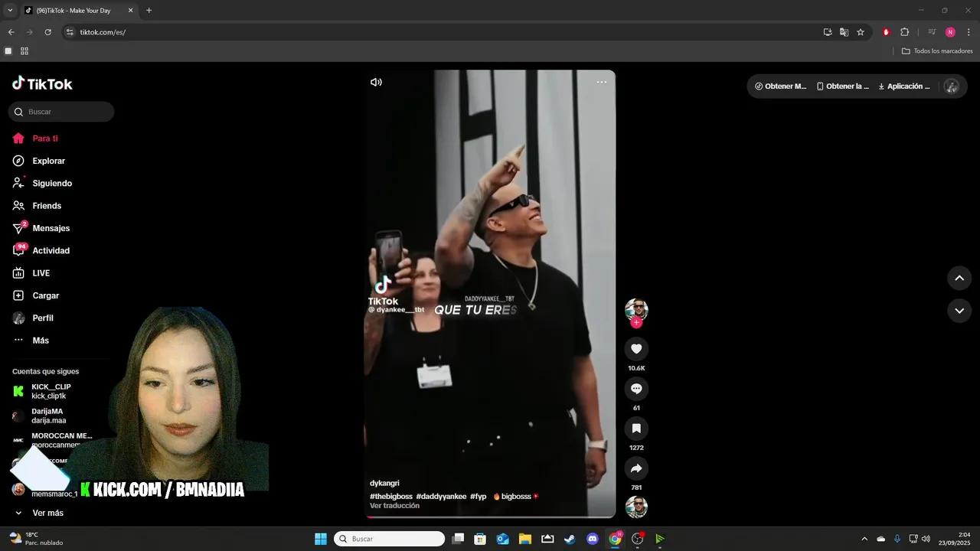Screen dimensions: 980x551
Task: Bookmark the page with the star icon
Action: (861, 32)
